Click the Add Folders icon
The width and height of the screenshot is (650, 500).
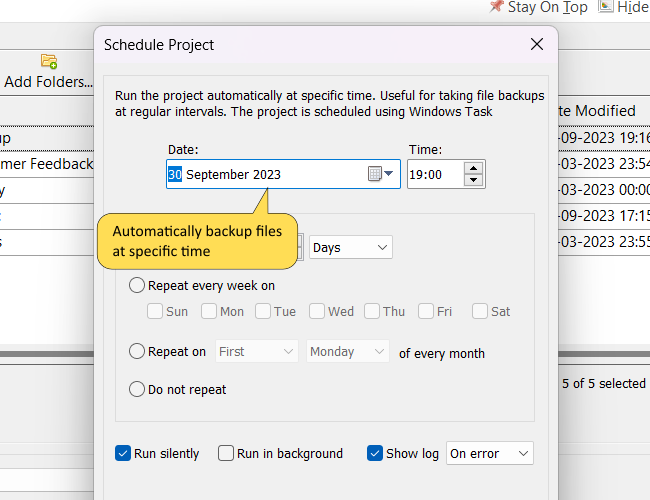tap(48, 62)
